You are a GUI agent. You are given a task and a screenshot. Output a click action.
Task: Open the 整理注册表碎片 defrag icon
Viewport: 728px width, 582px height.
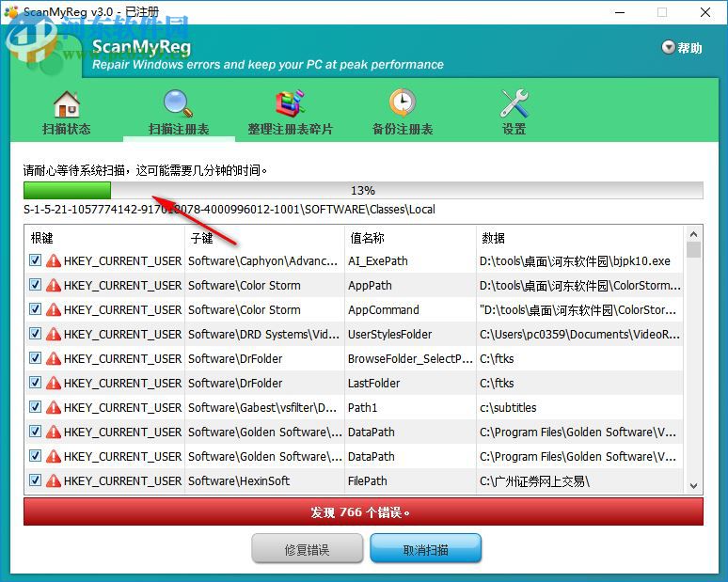click(291, 103)
